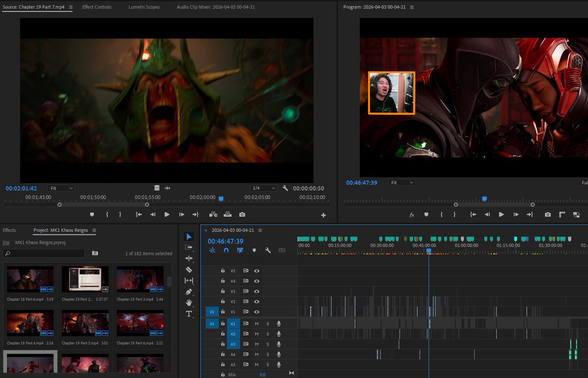
Task: Select the Ripple Edit tool
Action: (189, 259)
